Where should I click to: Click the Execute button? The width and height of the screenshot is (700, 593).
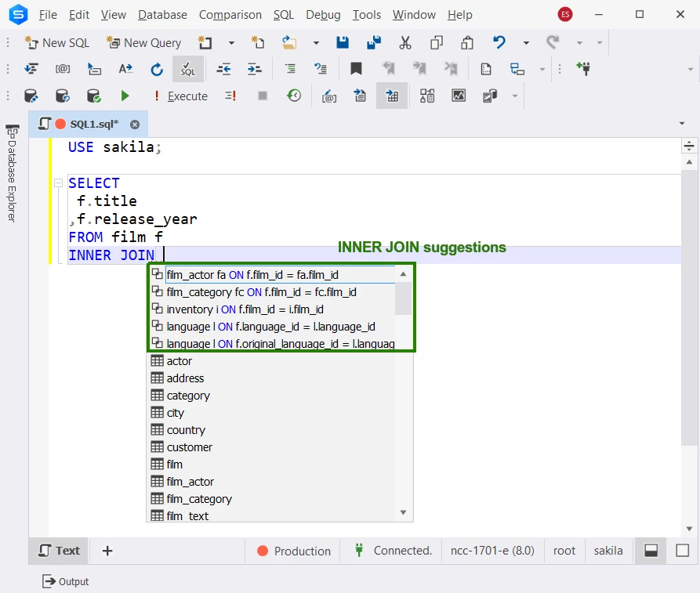point(181,96)
